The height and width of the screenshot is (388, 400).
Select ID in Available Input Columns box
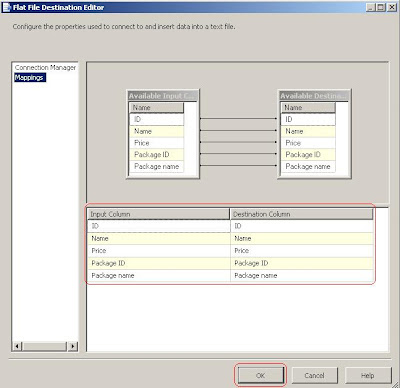pos(156,119)
